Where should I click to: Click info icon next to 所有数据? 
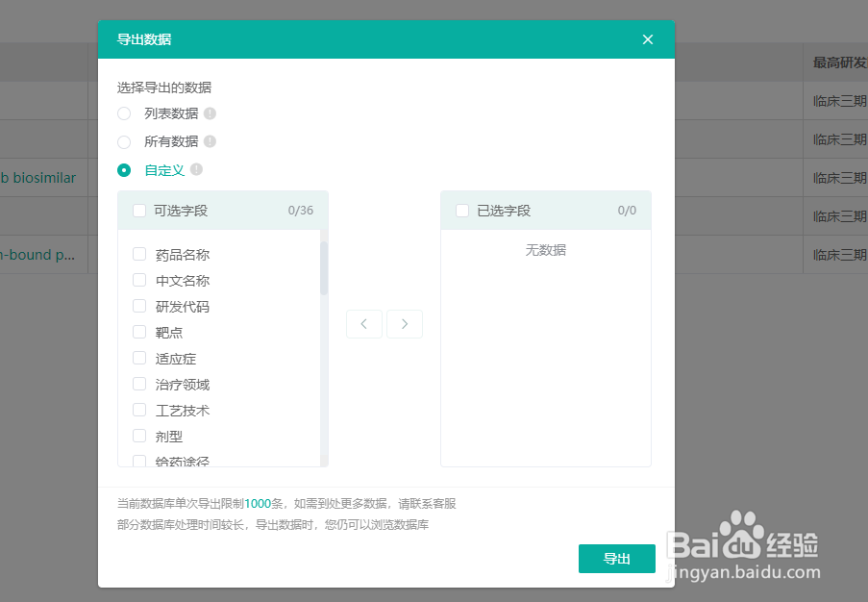(210, 141)
